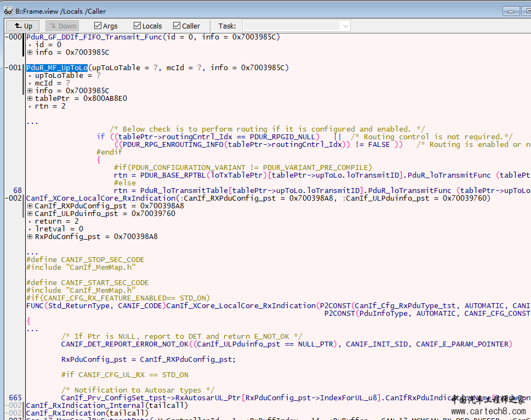Toggle the Args checkbox
Image resolution: width=531 pixels, height=420 pixels.
click(x=98, y=26)
